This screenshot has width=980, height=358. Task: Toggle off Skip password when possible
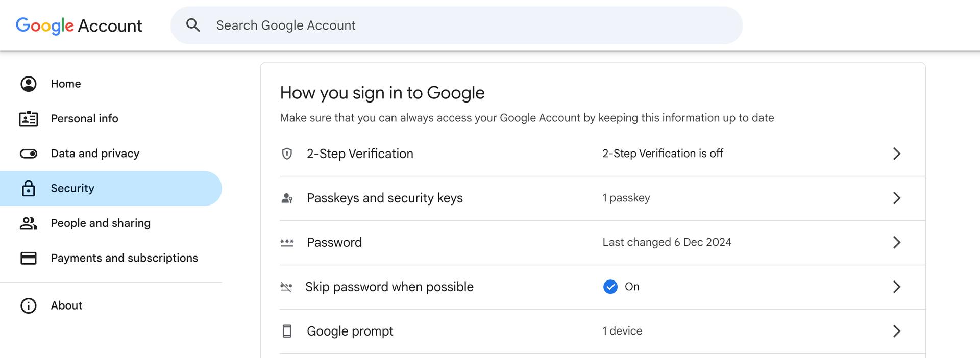[x=610, y=287]
